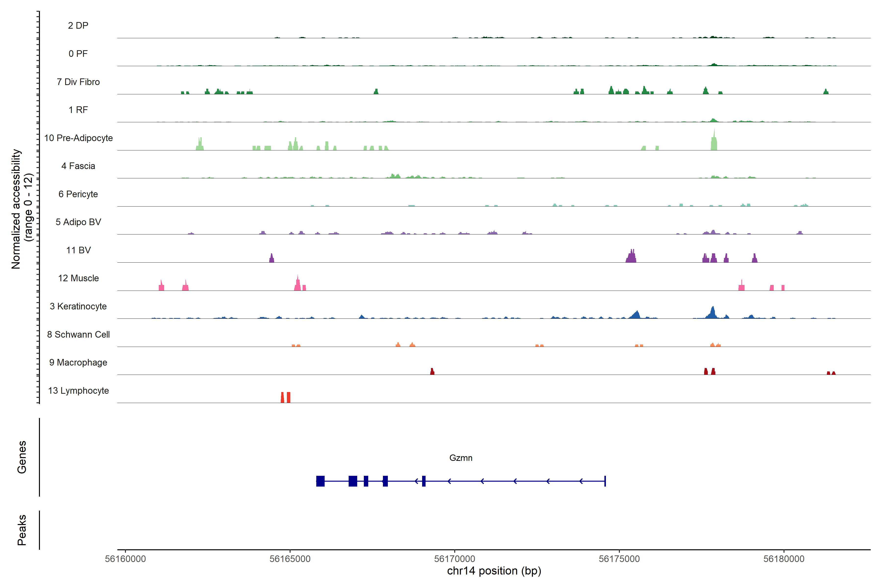The width and height of the screenshot is (882, 588).
Task: Click the leftmost large Gzmn exon block
Action: [x=320, y=481]
